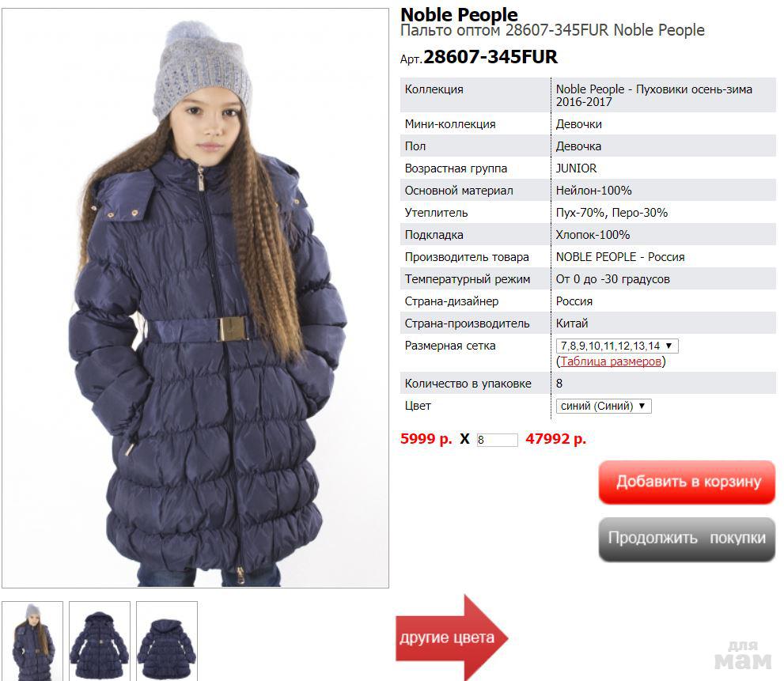Screen dimensions: 784x681
Task: Click the Noble People brand heading
Action: pyautogui.click(x=459, y=14)
